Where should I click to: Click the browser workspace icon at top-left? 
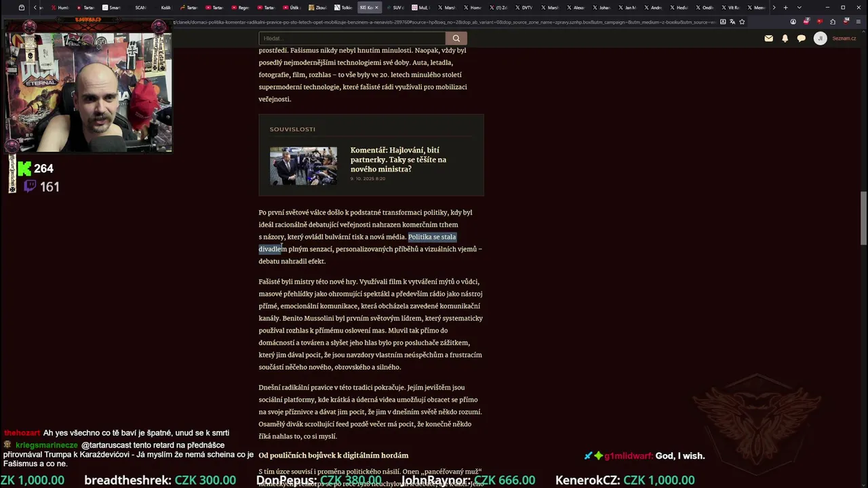[22, 7]
